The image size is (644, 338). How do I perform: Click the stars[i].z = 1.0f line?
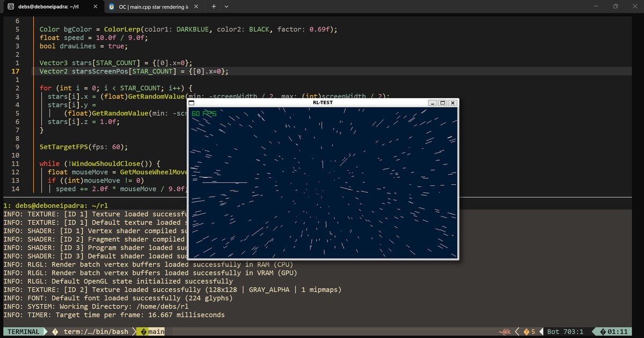coord(84,121)
